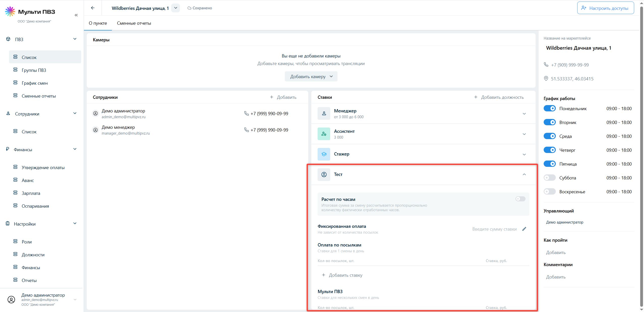Viewport: 644px width, 312px height.
Task: Switch to the Сменные отчеты tab
Action: 134,23
